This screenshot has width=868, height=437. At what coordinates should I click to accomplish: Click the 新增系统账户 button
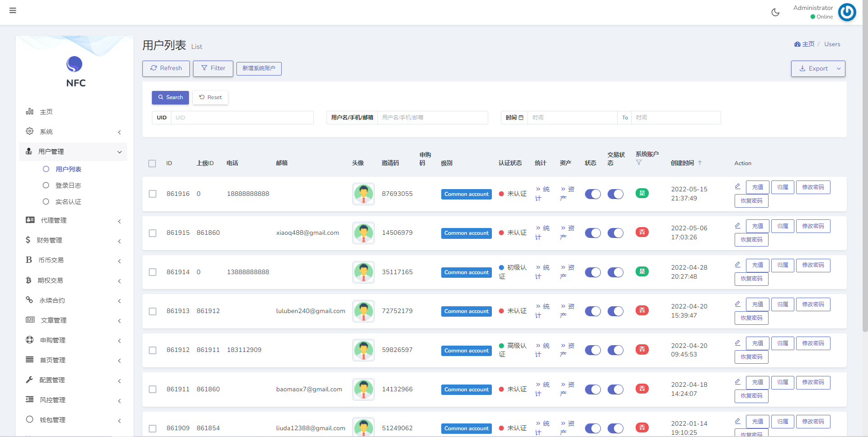click(x=259, y=68)
